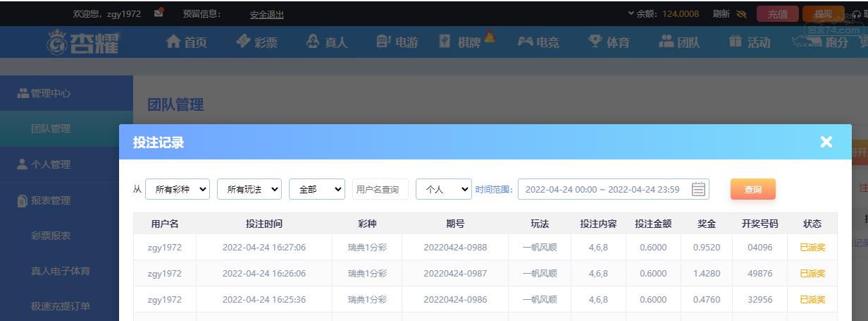The height and width of the screenshot is (321, 868).
Task: Click the date range field
Action: click(x=614, y=189)
